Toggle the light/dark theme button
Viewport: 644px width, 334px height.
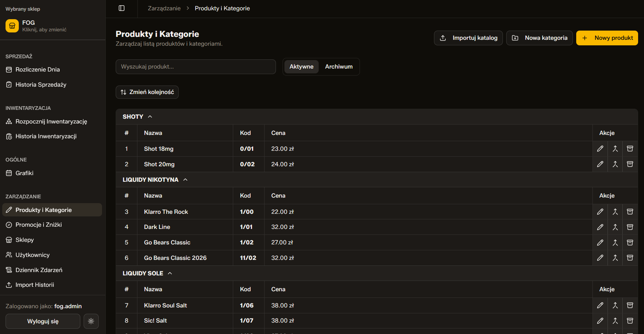(91, 321)
